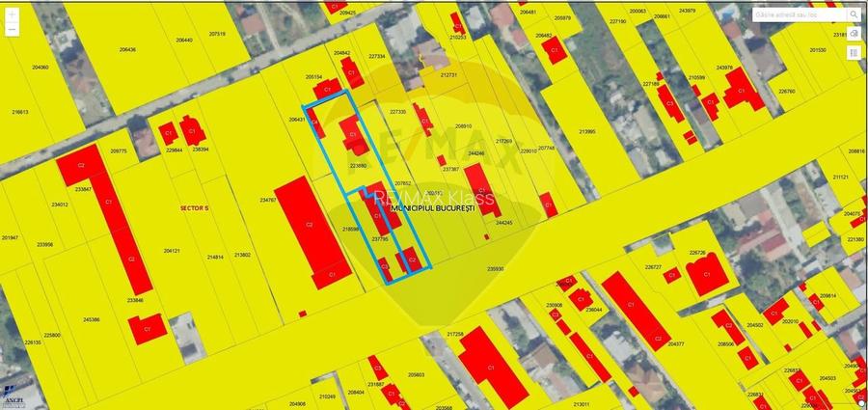Click parcel 245386 label

pos(92,318)
